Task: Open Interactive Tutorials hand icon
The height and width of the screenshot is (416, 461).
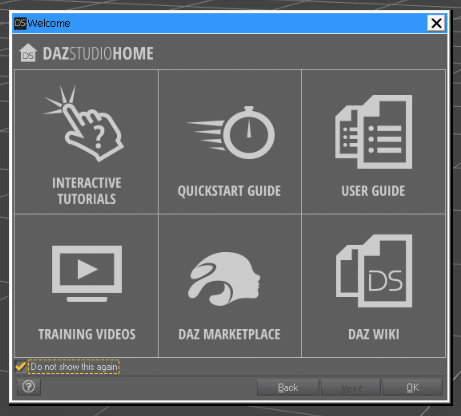Action: pyautogui.click(x=84, y=123)
